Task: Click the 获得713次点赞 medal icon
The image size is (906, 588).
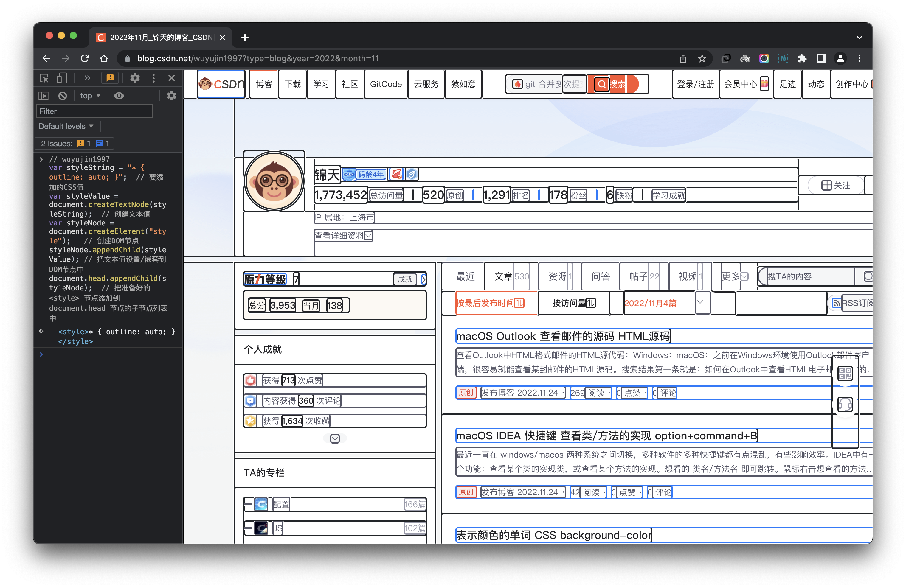Action: tap(251, 380)
